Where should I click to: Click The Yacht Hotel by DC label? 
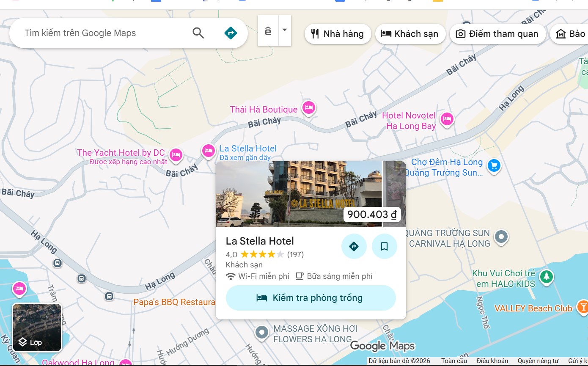121,153
